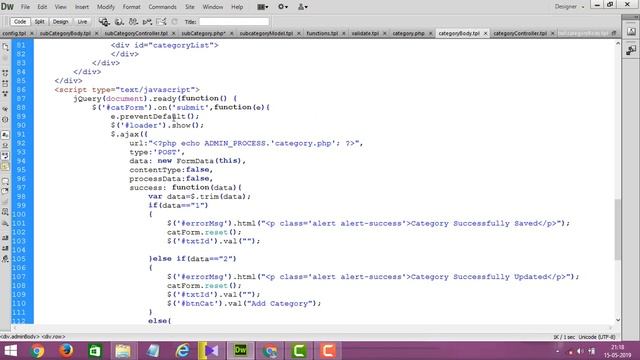Screen dimensions: 640x360
Task: Click the Remove Comment icon in coding toolbar
Action: [5, 191]
